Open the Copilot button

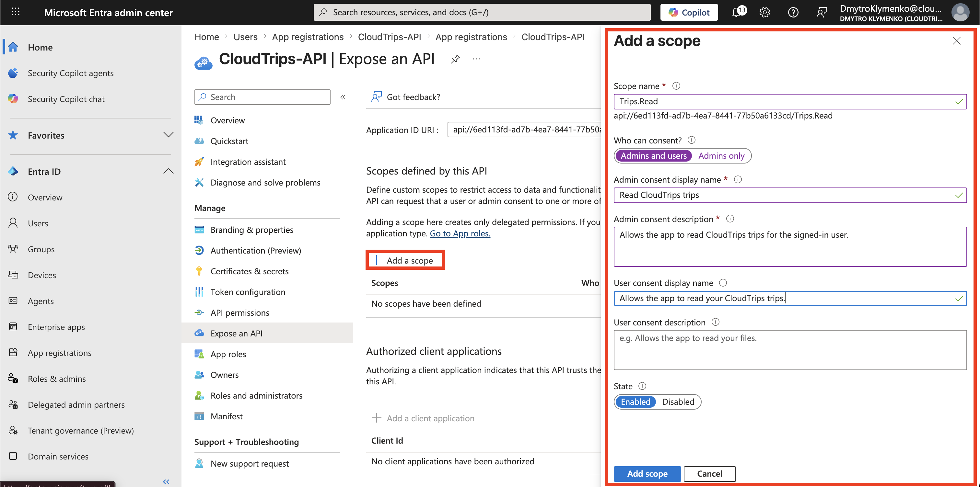pyautogui.click(x=689, y=12)
